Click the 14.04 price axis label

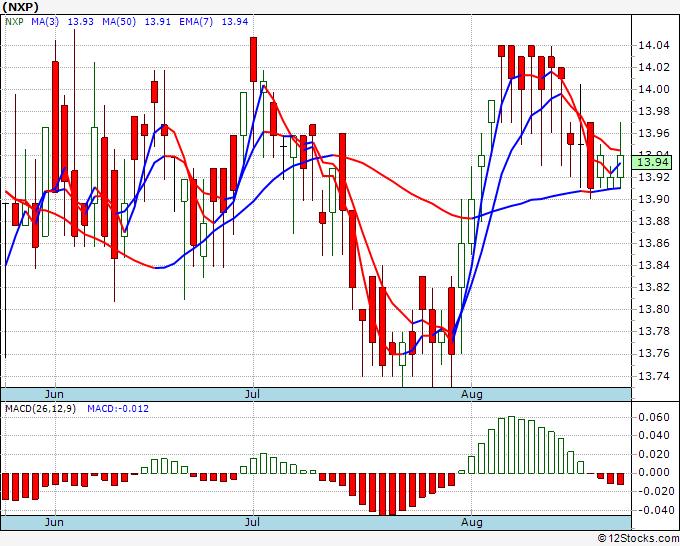point(653,45)
